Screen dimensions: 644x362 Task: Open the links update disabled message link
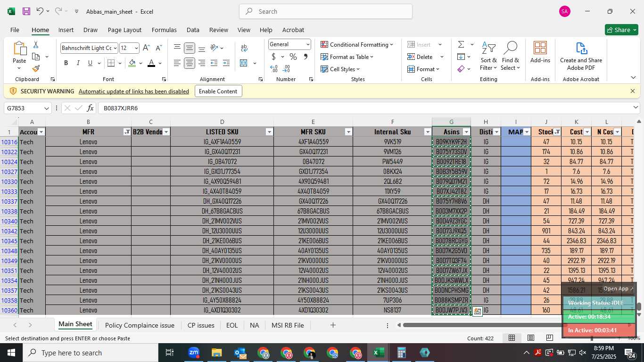click(x=134, y=91)
